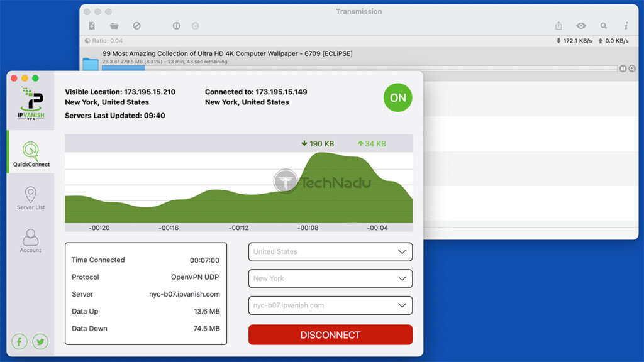The image size is (644, 362).
Task: Click the upload speed 34 KB indicator
Action: coord(372,144)
